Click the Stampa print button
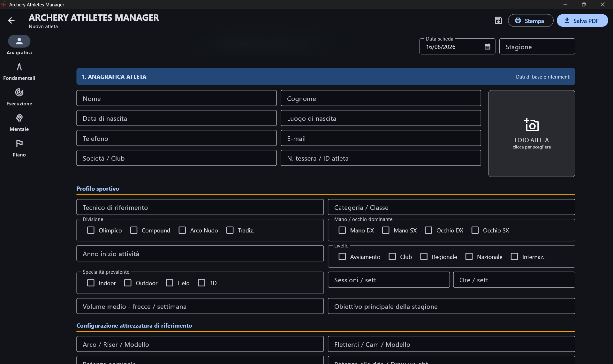 (x=531, y=20)
